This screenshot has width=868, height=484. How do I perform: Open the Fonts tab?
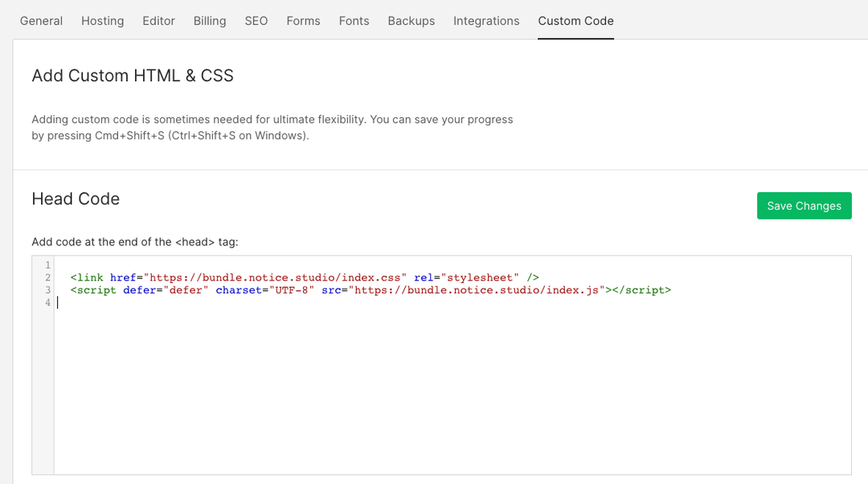pyautogui.click(x=354, y=21)
